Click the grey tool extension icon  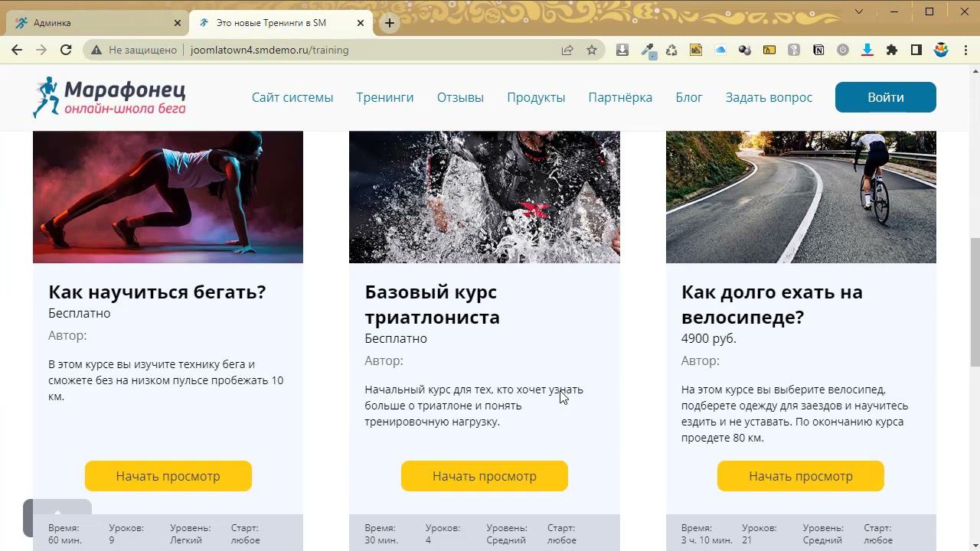coord(794,50)
